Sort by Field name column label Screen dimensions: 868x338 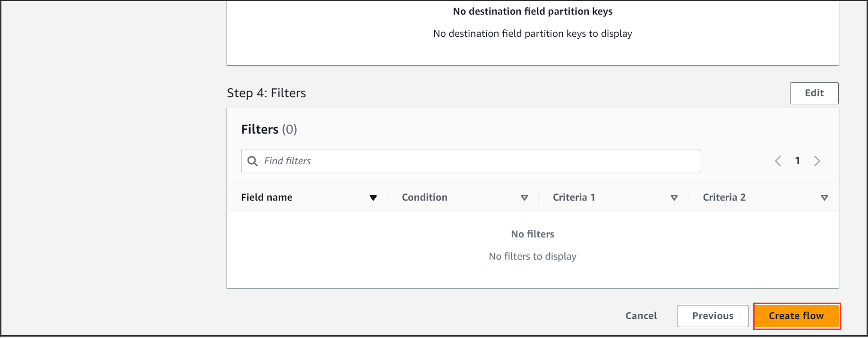(266, 197)
